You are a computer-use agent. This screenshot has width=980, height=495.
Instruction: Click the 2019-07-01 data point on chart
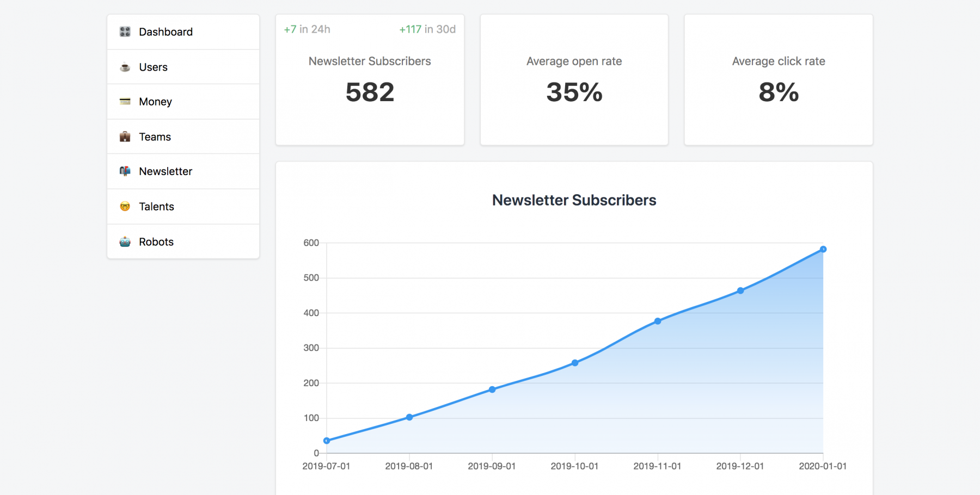coord(327,441)
